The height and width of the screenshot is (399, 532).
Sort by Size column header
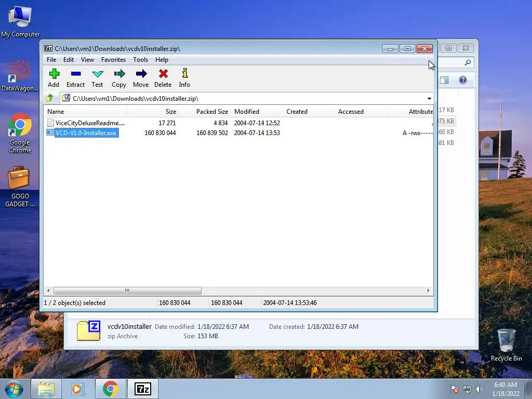coord(153,112)
